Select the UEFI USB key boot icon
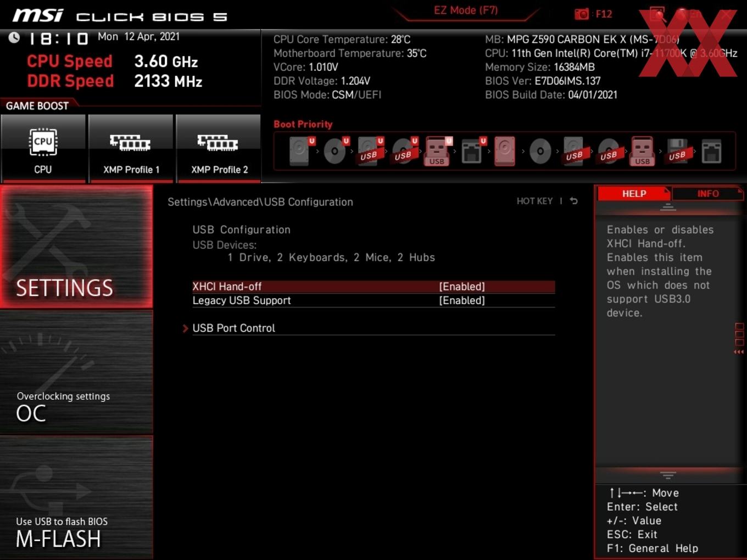Viewport: 747px width, 560px height. pyautogui.click(x=438, y=151)
